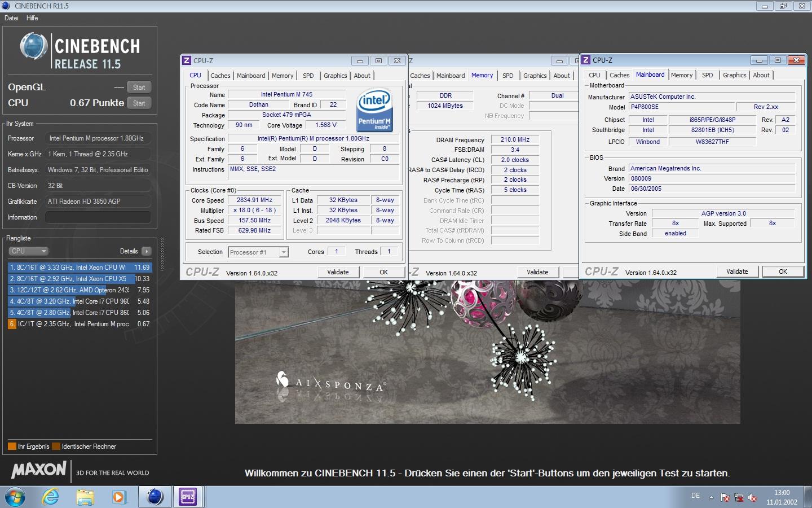Open the Graphics tab in middle CPU-Z
The image size is (812, 508).
(535, 76)
